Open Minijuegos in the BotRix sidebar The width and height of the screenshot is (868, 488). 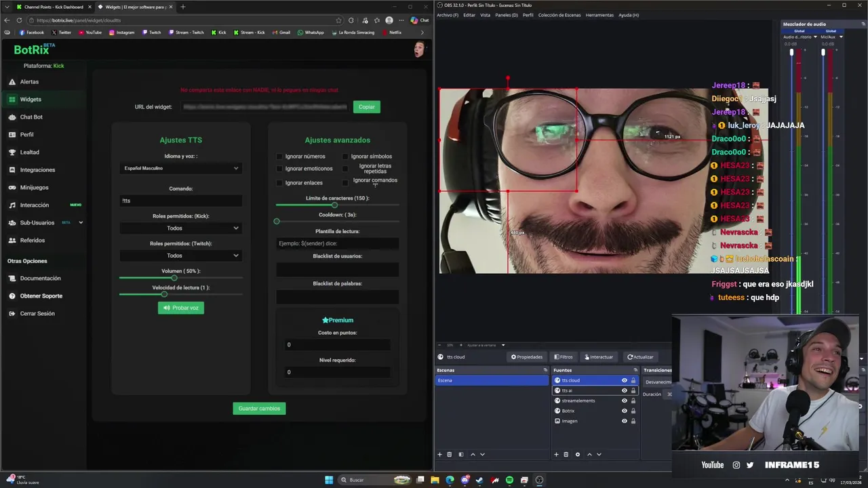[34, 187]
